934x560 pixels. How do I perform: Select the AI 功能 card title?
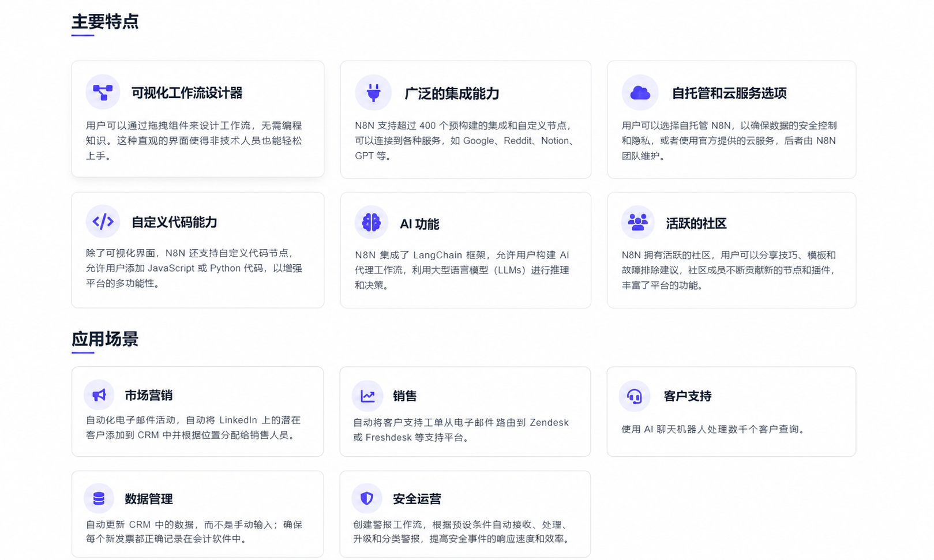419,224
